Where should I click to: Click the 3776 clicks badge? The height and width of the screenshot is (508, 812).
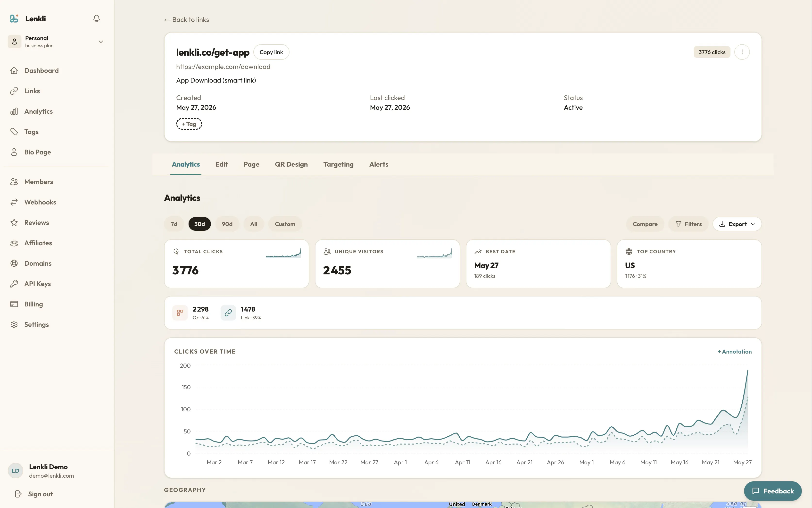click(712, 52)
